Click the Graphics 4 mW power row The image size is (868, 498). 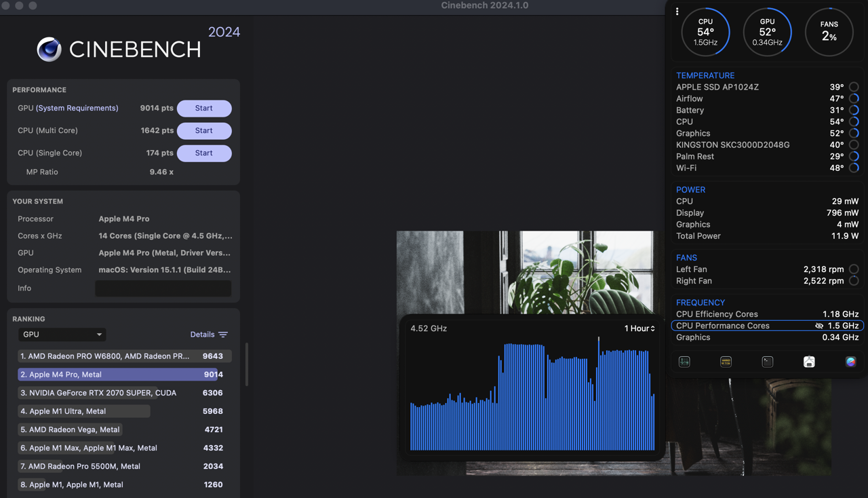[767, 225]
